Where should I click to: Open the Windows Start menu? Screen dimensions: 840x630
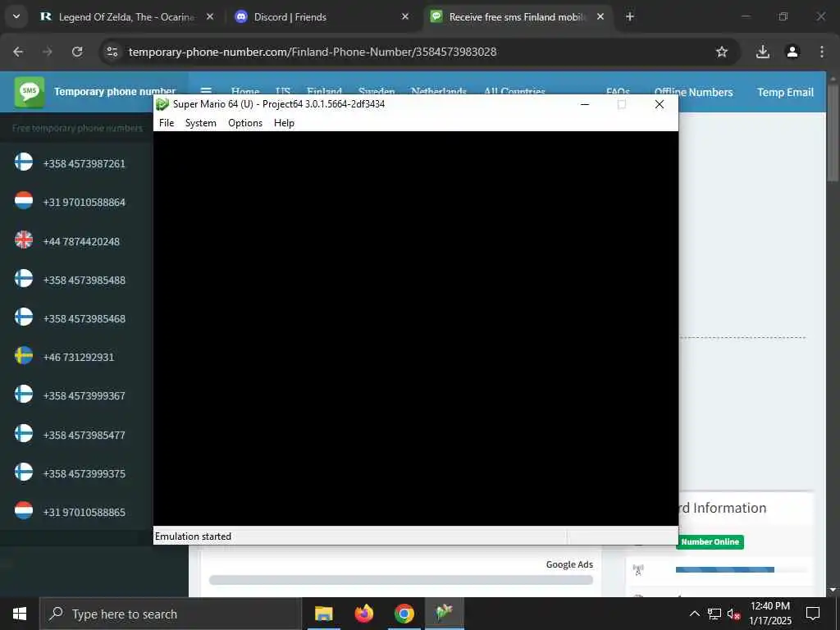pyautogui.click(x=20, y=614)
